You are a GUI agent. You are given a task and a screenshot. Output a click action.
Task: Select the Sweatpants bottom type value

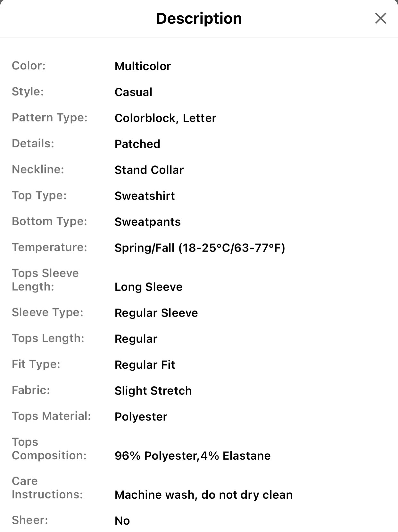tap(147, 222)
